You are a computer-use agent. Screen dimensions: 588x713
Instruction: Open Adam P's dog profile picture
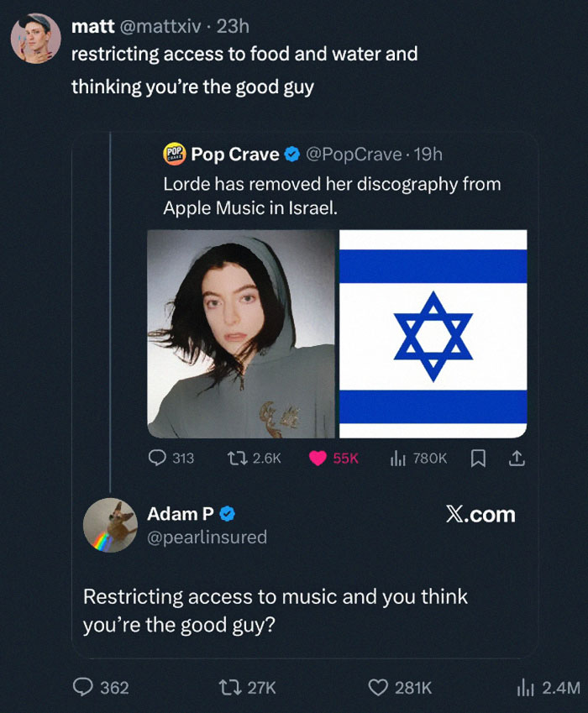point(111,525)
